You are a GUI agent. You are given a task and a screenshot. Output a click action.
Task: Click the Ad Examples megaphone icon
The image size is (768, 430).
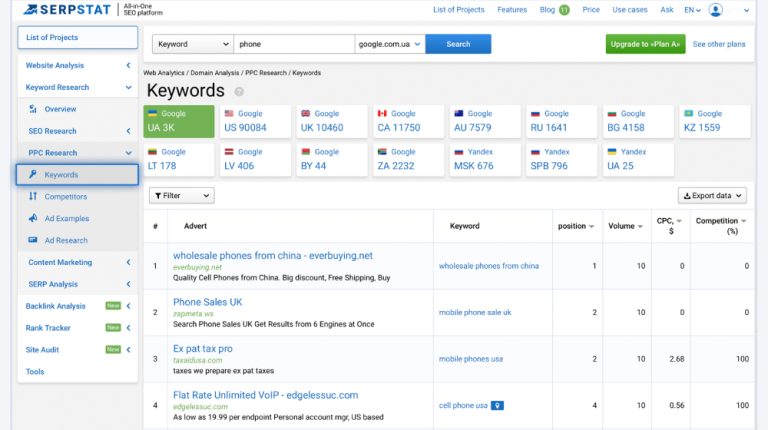33,218
